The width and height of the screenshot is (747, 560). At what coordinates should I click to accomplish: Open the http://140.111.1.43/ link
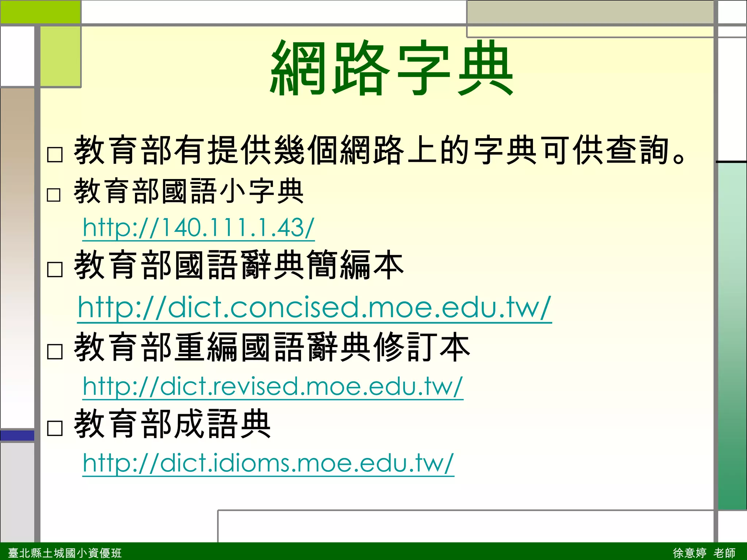click(199, 228)
